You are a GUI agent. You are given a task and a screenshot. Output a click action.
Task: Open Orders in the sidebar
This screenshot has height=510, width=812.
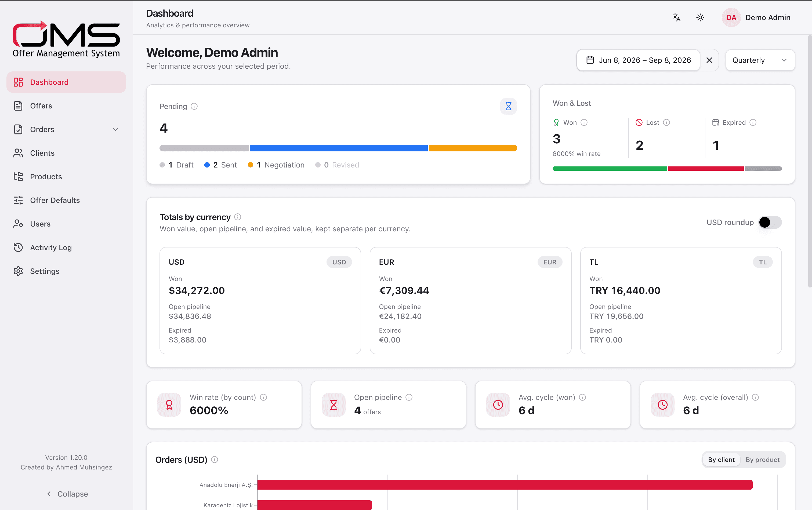pyautogui.click(x=66, y=129)
